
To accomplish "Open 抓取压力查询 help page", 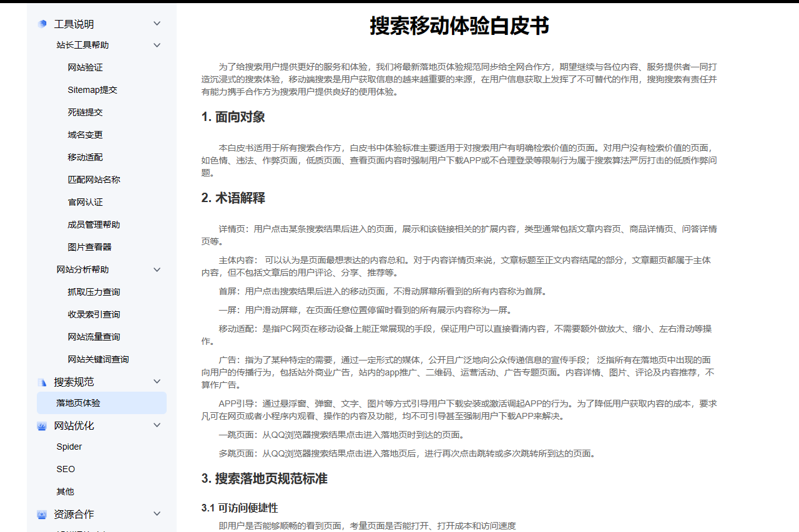I will (x=94, y=292).
